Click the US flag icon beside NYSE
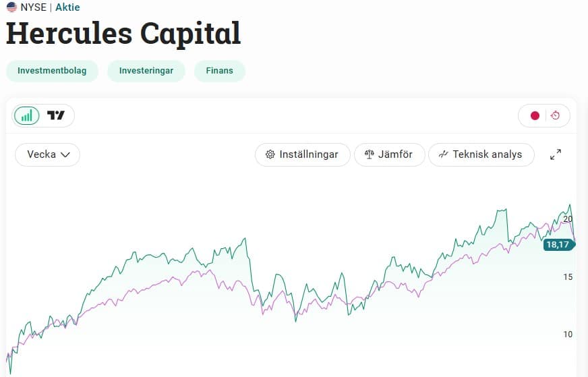Screen dimensions: 588x377 pyautogui.click(x=11, y=7)
